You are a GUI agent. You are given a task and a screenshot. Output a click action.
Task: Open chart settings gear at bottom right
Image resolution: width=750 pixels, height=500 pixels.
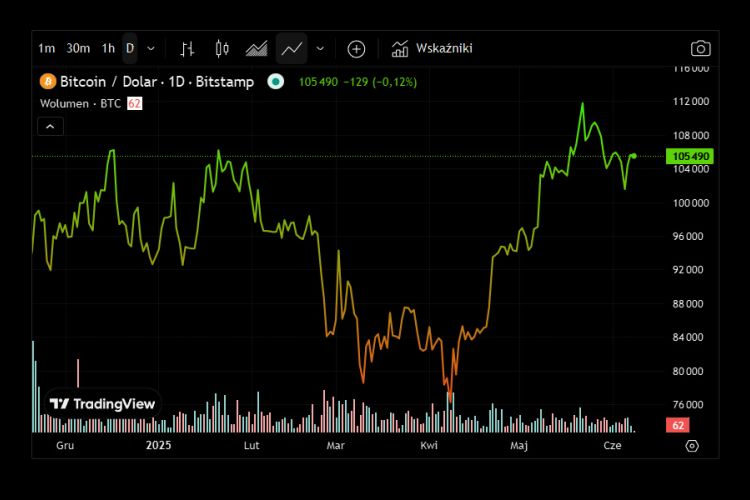691,446
